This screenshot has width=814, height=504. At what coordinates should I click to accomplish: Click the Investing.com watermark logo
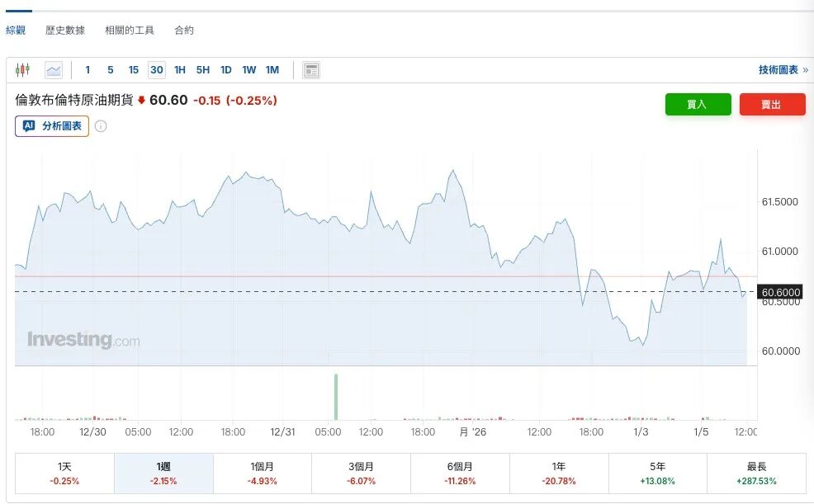[83, 340]
